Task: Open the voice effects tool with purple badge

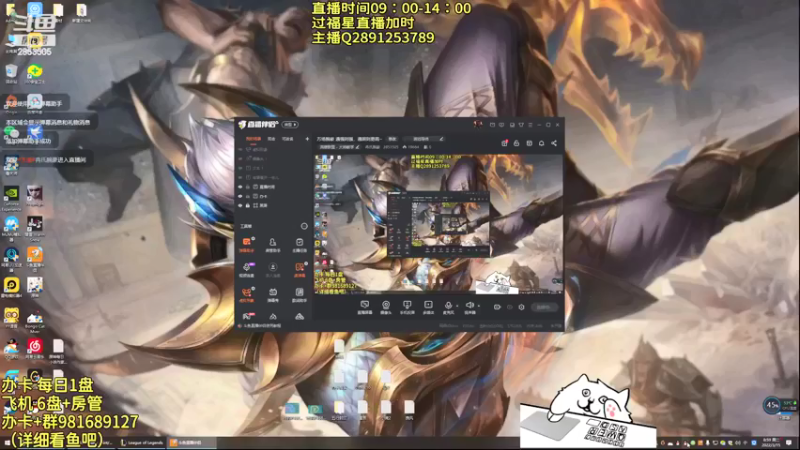Action: point(246,269)
